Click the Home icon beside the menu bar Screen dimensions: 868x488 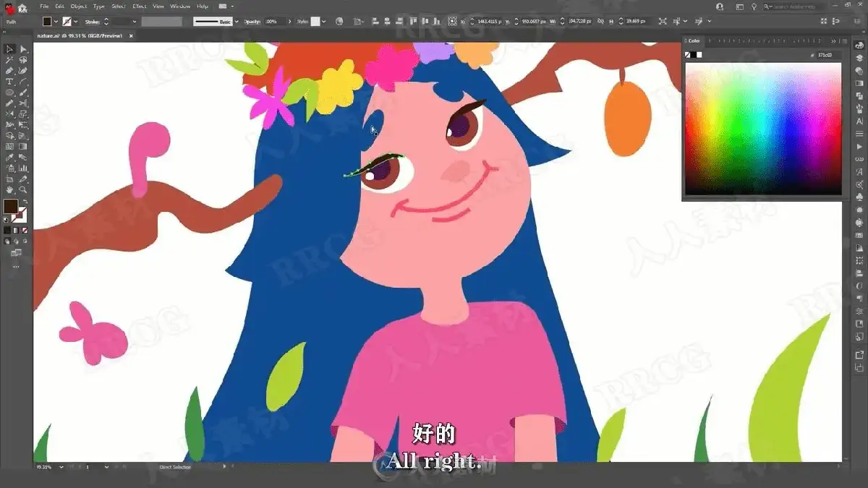pyautogui.click(x=23, y=7)
